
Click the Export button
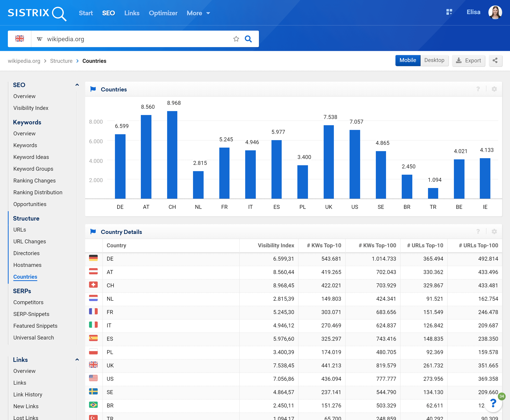tap(468, 60)
